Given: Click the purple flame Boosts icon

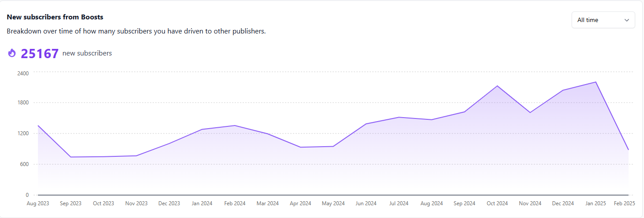Looking at the screenshot, I should (12, 53).
